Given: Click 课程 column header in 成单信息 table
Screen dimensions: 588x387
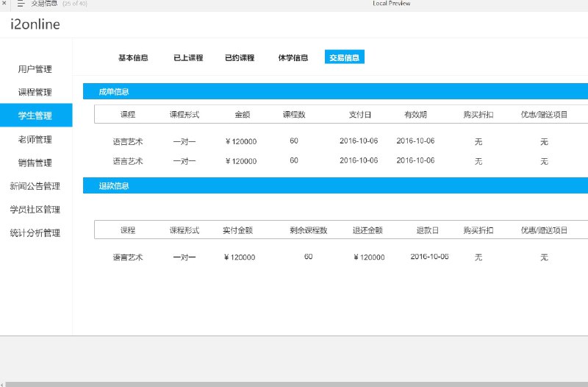Looking at the screenshot, I should click(x=128, y=115).
